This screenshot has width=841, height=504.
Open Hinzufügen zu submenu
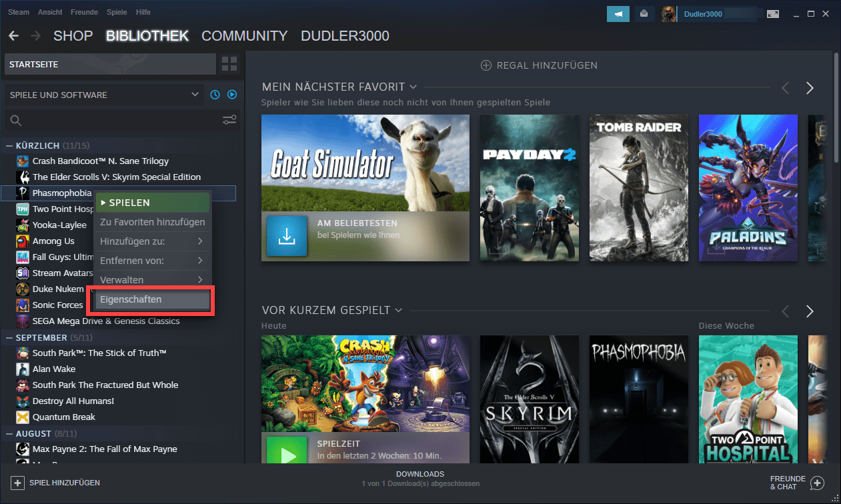click(x=152, y=241)
